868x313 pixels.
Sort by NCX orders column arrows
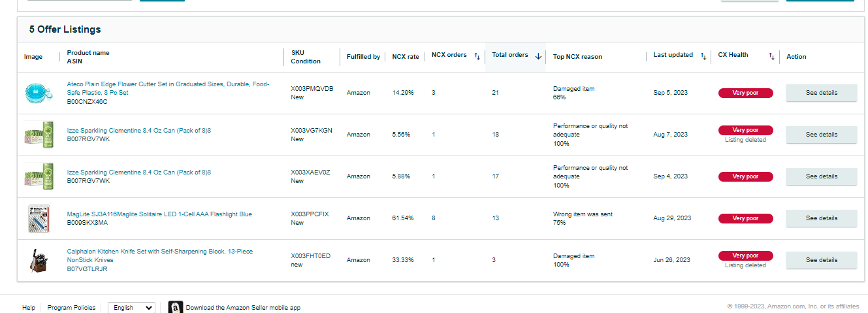(x=477, y=56)
